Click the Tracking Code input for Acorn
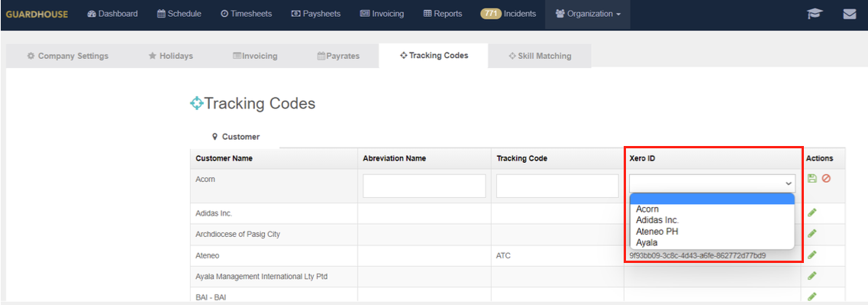Image resolution: width=868 pixels, height=305 pixels. point(557,186)
